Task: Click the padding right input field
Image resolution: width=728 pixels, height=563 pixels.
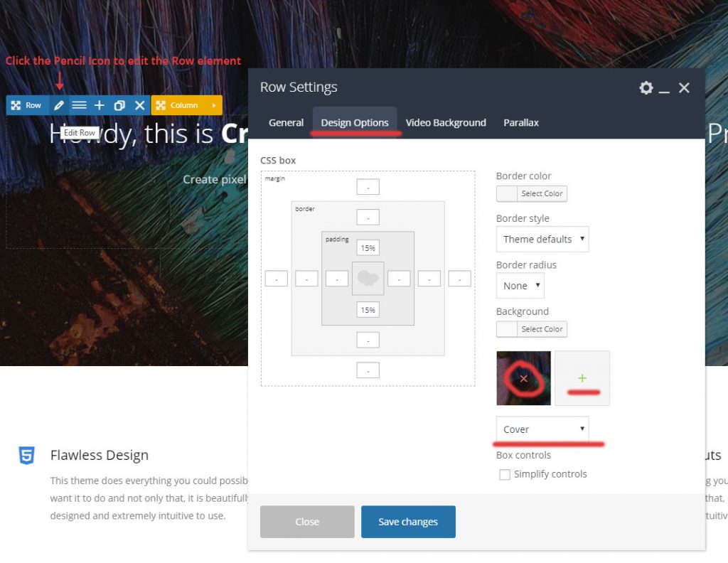Action: (399, 279)
